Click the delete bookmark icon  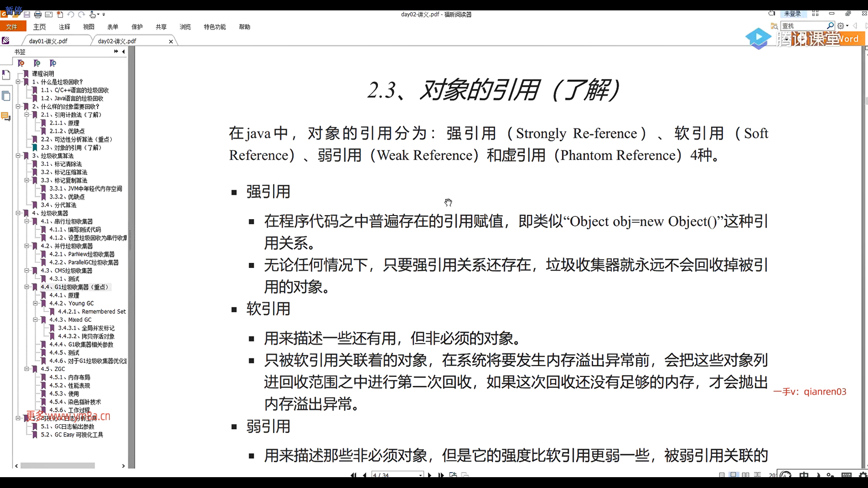(21, 63)
